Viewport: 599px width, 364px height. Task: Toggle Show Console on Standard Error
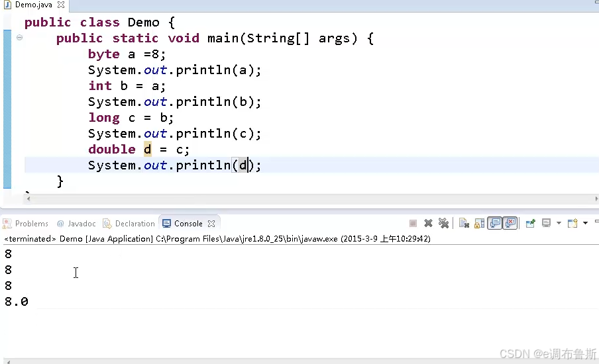(x=510, y=223)
